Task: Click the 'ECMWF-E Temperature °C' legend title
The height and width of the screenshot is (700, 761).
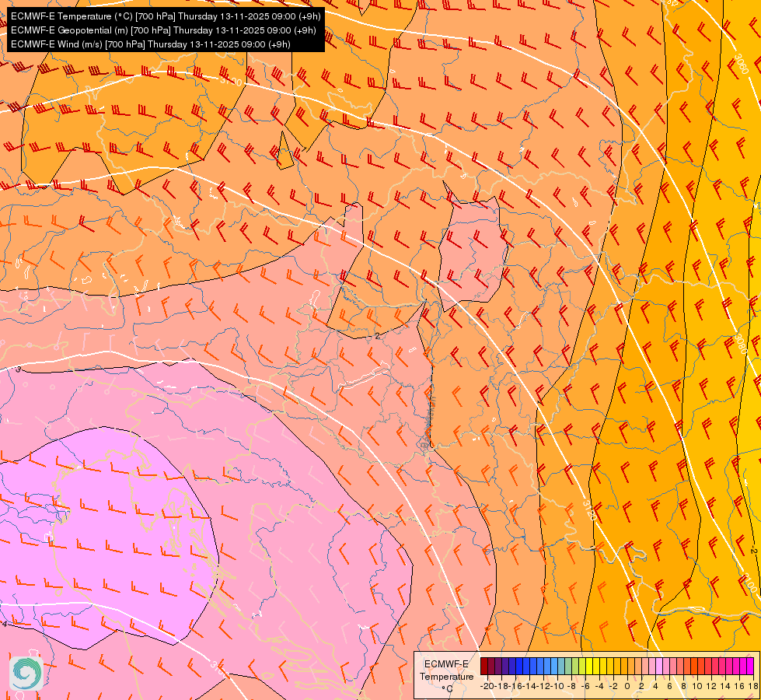Action: (x=446, y=676)
